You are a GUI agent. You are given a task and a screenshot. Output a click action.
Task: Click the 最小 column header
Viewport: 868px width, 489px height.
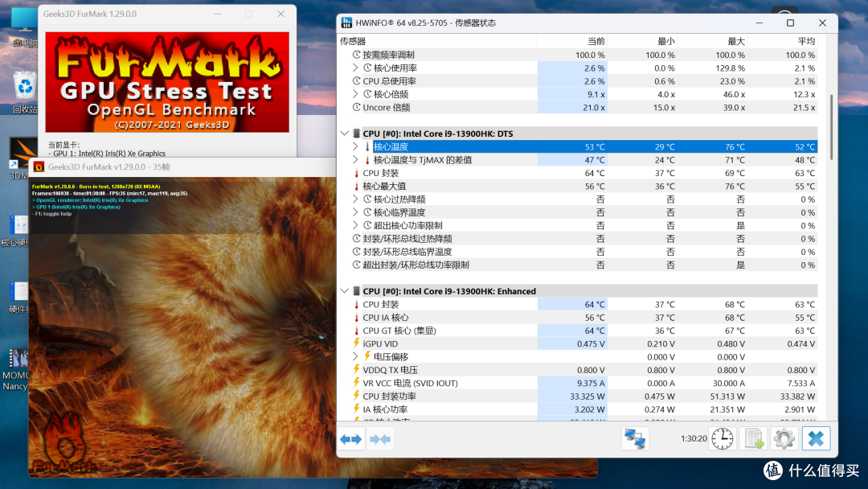(643, 42)
